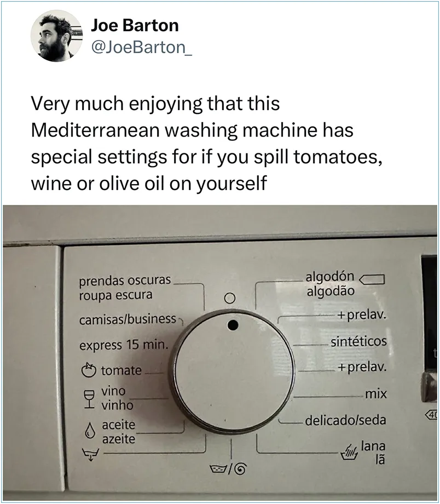Open the @JoeBarton_ handle link
The image size is (440, 504).
pyautogui.click(x=142, y=48)
